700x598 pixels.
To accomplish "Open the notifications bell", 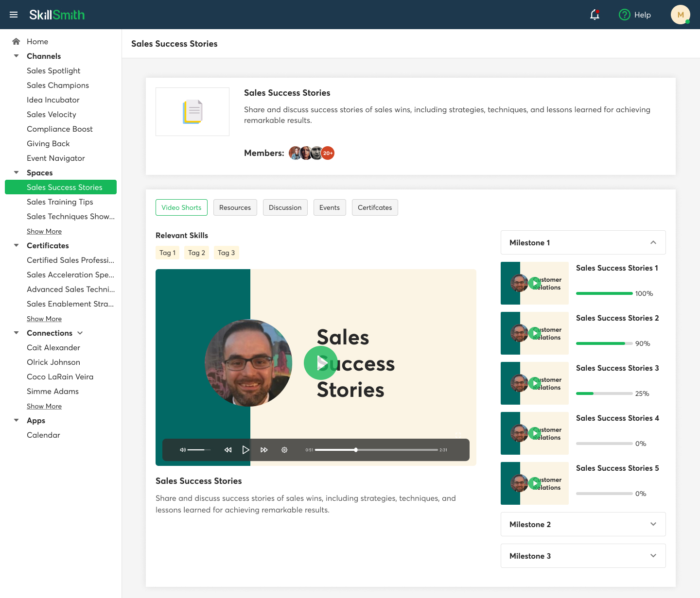I will (x=595, y=15).
